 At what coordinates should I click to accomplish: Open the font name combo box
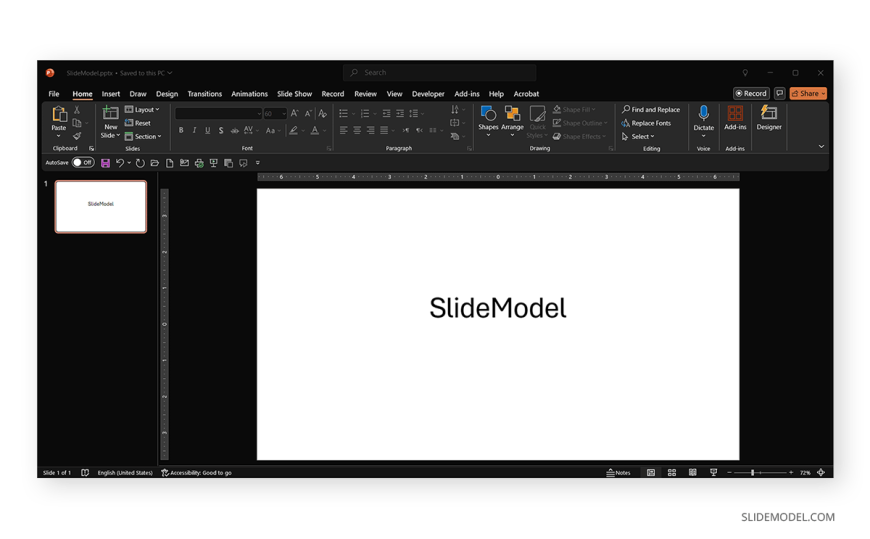[x=219, y=113]
